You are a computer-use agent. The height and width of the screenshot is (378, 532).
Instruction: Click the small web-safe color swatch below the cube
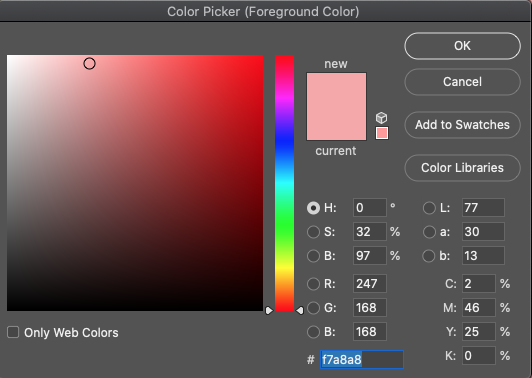tap(382, 133)
